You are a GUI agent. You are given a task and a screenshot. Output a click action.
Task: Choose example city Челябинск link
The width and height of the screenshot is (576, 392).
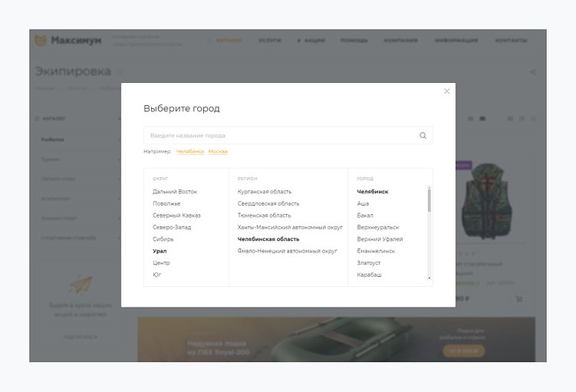[190, 151]
